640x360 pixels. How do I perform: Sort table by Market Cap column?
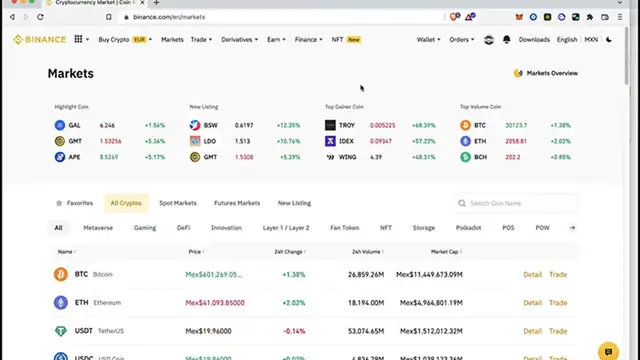[x=446, y=252]
